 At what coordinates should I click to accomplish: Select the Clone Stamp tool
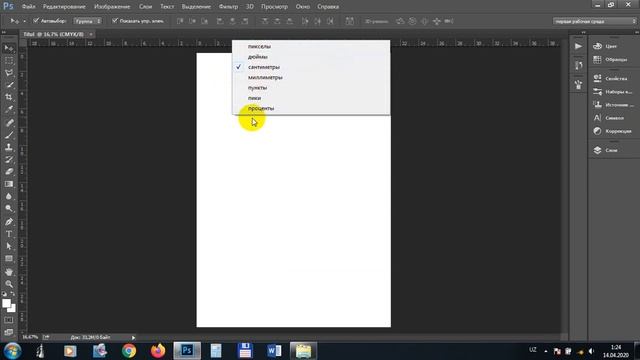point(9,147)
